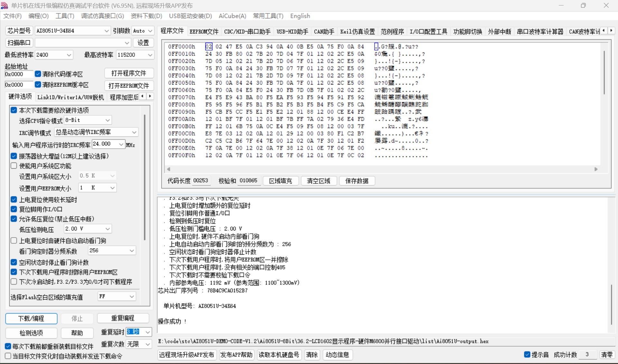
Task: Toggle 振荡器放大增益 checkbox
Action: point(14,156)
